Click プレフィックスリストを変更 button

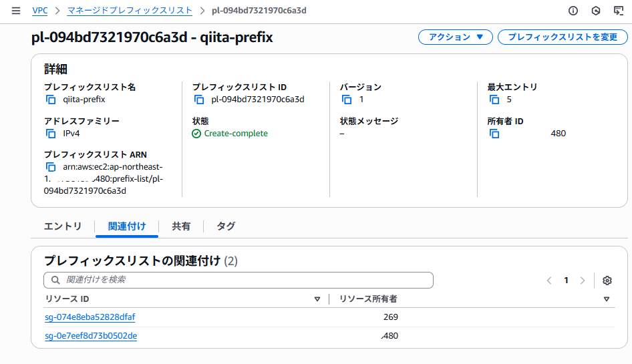click(x=563, y=37)
